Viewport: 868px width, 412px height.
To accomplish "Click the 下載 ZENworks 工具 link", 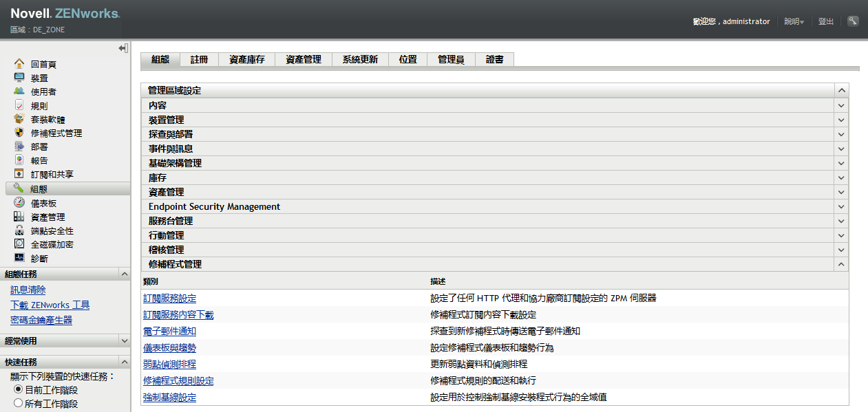I will coord(50,305).
